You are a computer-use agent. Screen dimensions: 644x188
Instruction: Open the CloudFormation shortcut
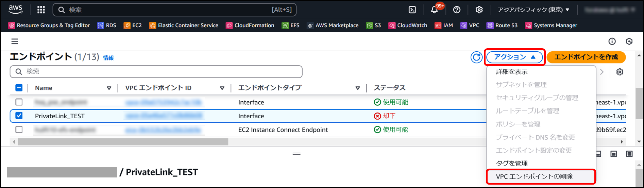click(250, 25)
